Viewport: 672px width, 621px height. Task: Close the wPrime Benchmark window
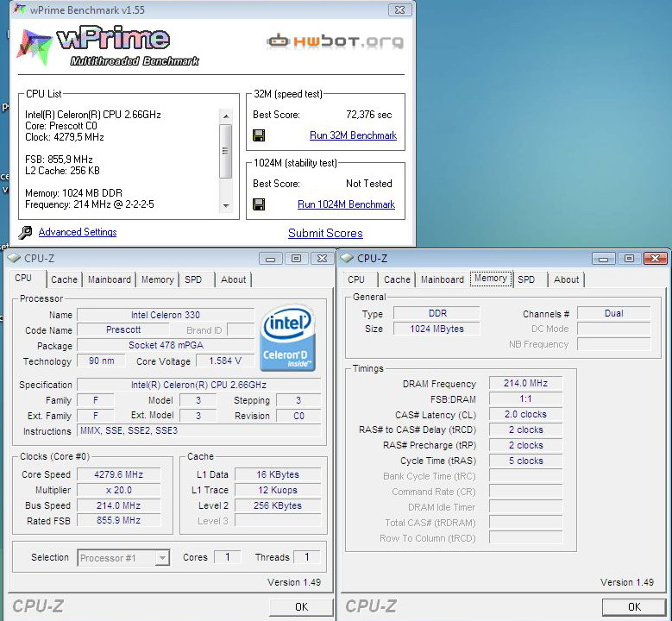pyautogui.click(x=399, y=9)
